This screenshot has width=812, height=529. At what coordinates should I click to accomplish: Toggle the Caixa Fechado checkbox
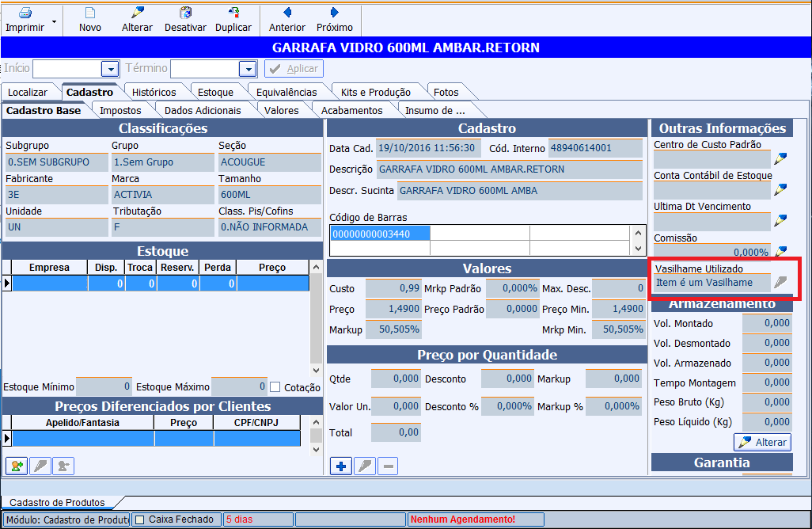140,519
